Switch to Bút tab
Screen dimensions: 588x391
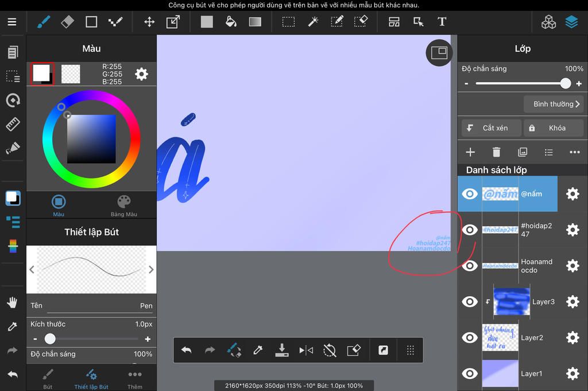(48, 378)
